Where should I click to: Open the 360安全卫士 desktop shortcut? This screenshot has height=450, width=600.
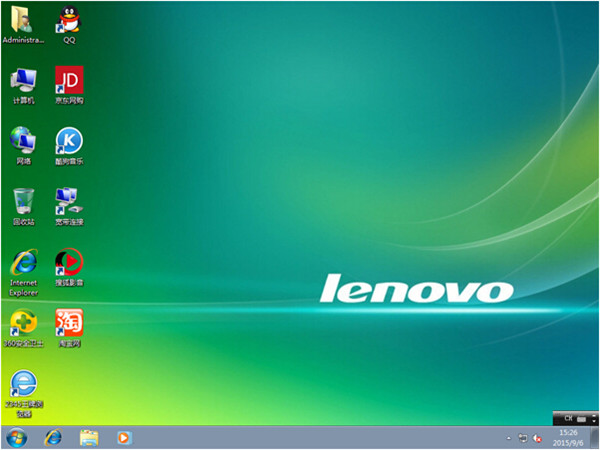point(22,322)
